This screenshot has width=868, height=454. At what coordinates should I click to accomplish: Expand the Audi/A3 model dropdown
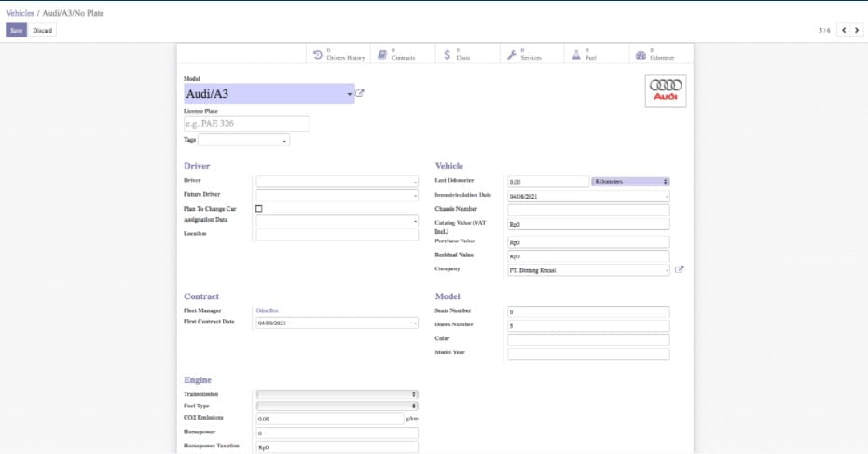(350, 94)
